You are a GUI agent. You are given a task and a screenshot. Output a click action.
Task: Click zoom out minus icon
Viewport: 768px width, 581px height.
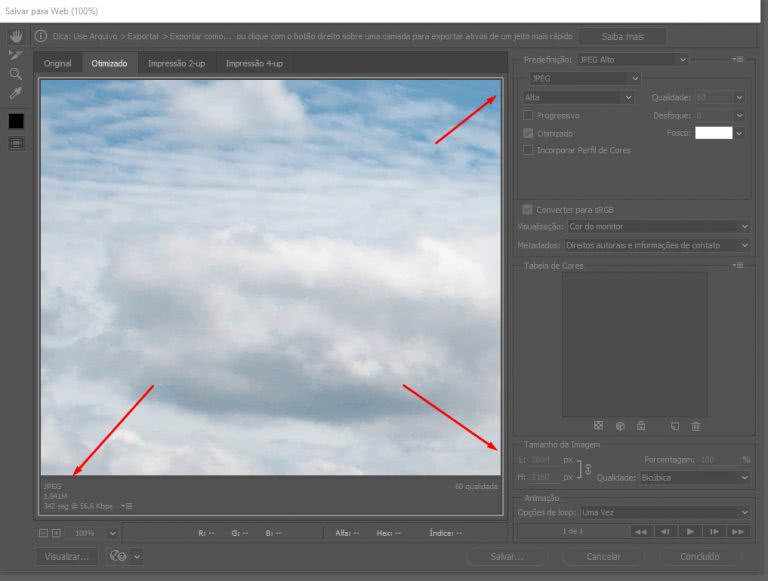click(44, 533)
